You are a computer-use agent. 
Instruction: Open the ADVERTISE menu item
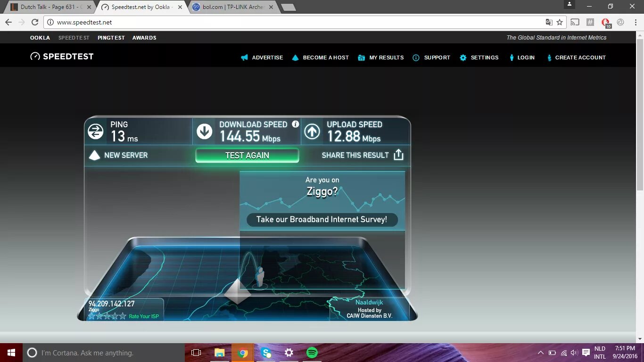click(262, 58)
